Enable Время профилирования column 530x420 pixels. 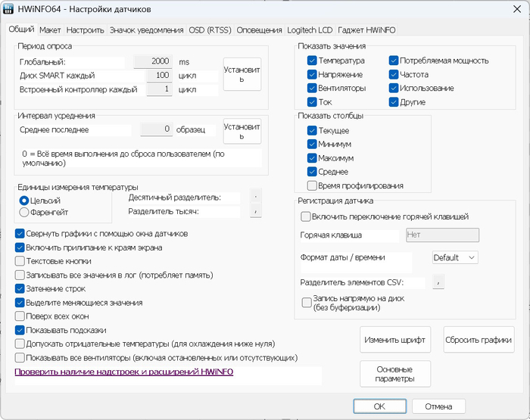(312, 185)
